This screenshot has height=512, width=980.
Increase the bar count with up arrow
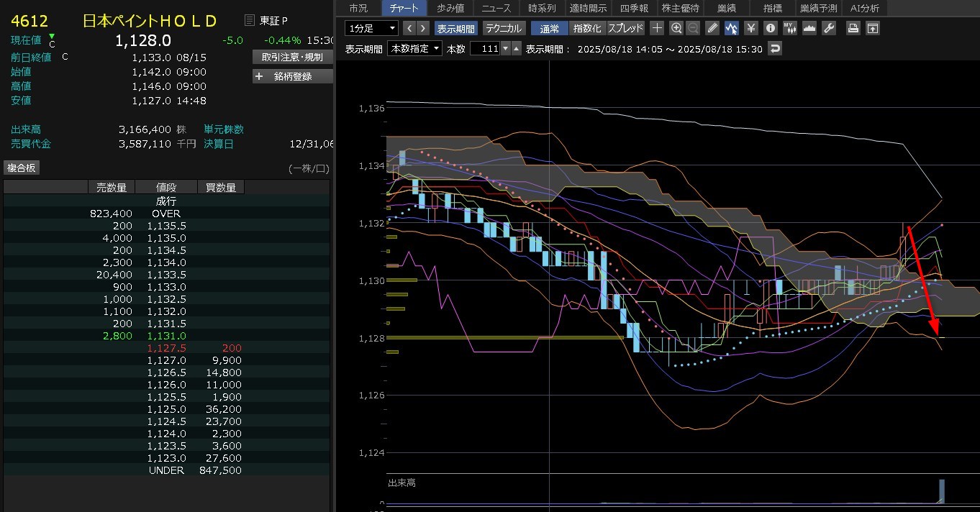(516, 49)
